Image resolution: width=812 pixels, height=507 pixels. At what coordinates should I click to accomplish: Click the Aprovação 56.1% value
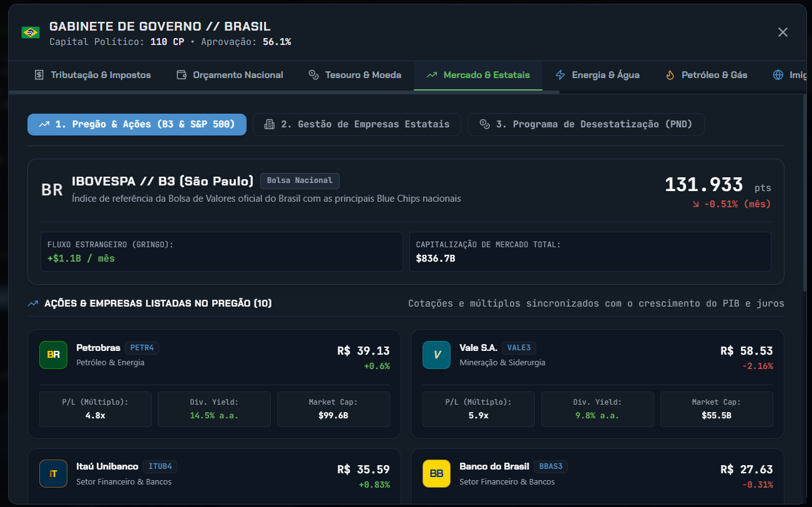[276, 42]
